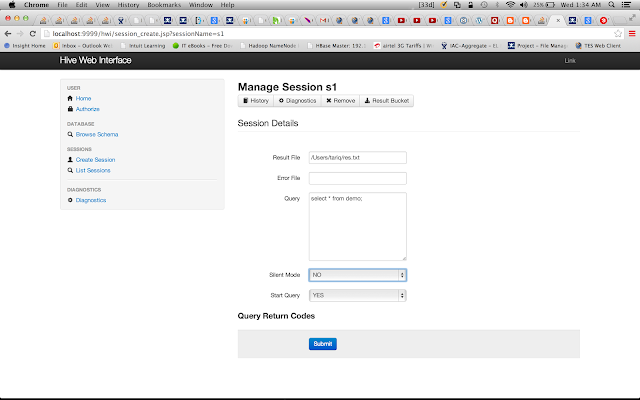Viewport: 640px width, 400px height.
Task: Close the active browser tab
Action: 558,20
